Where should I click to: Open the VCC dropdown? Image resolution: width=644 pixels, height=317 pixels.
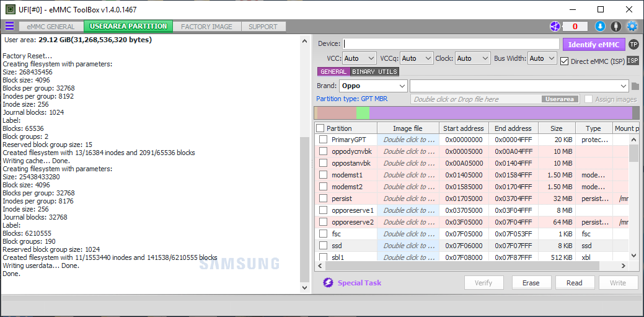tap(359, 58)
